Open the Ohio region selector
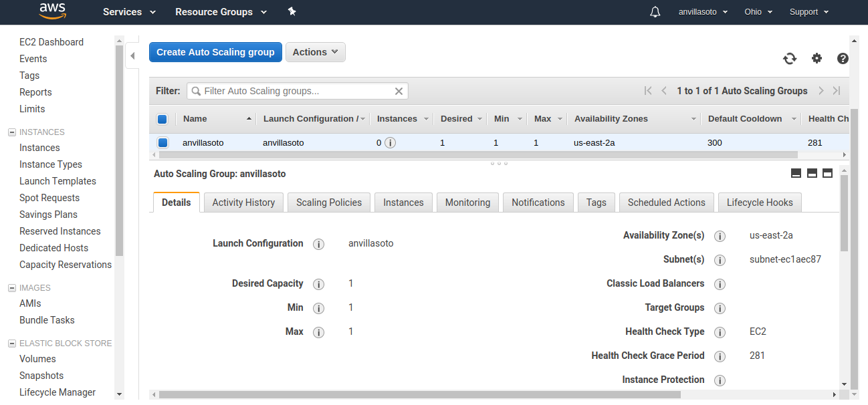This screenshot has width=868, height=405. pyautogui.click(x=758, y=12)
